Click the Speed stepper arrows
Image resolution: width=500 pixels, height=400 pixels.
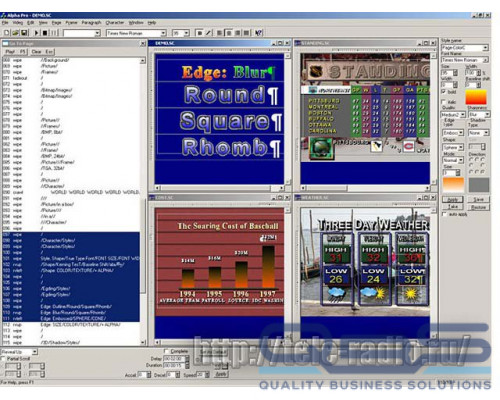click(207, 375)
